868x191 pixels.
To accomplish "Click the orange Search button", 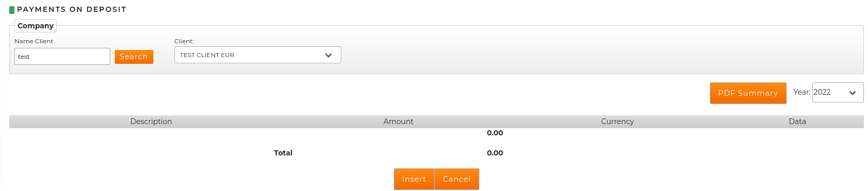I will pyautogui.click(x=134, y=57).
